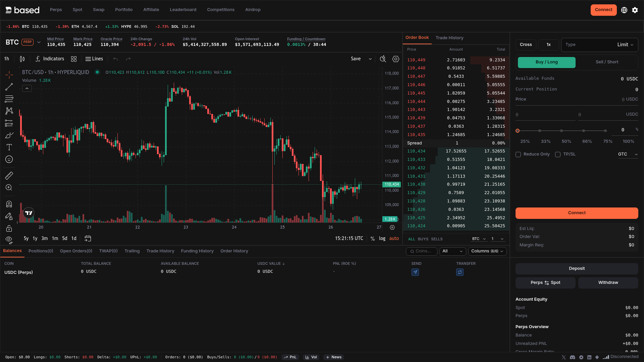Lock all drawing tools
Viewport: 644px width, 362px height.
[x=9, y=228]
